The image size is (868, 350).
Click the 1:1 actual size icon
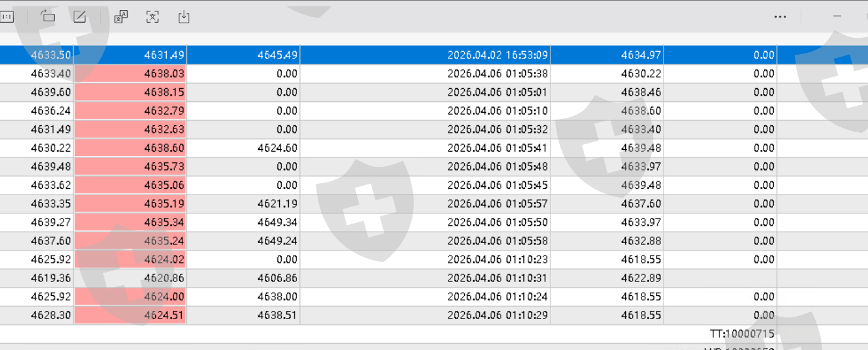pyautogui.click(x=7, y=17)
